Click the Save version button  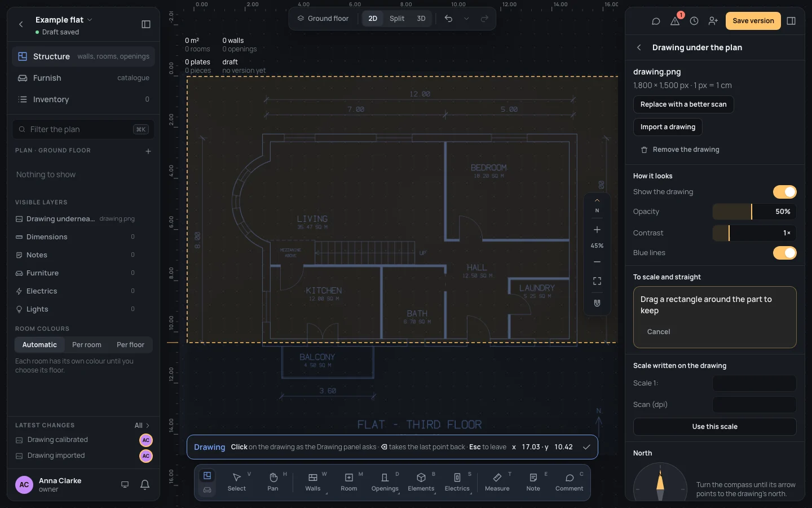coord(753,21)
